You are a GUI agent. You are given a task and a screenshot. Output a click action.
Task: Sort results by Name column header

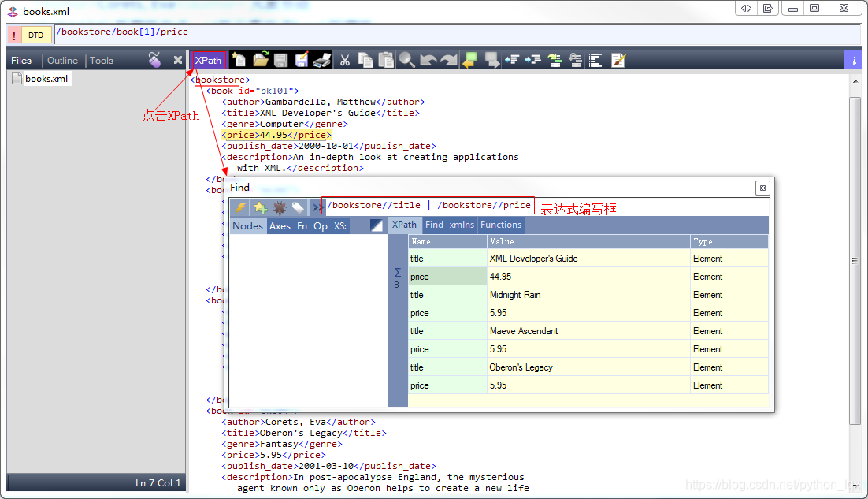click(448, 241)
